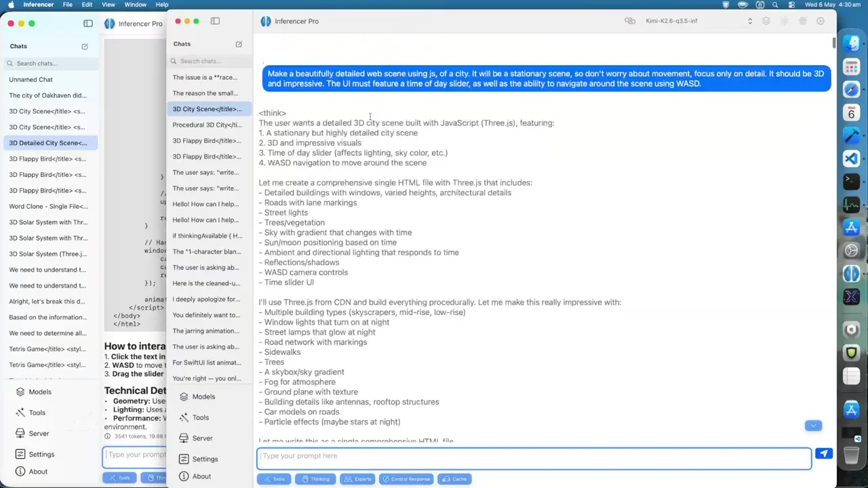This screenshot has height=488, width=868.
Task: Open the stacked layers icon in toolbar
Action: [x=766, y=21]
